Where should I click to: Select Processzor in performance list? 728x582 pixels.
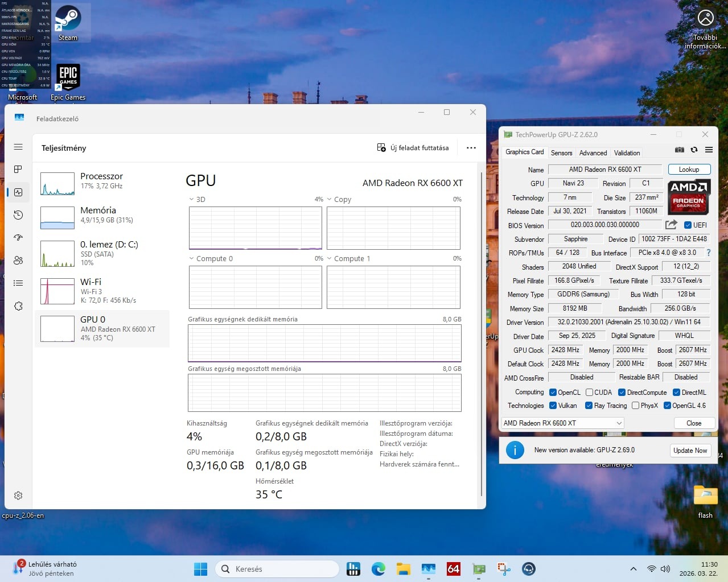[x=102, y=184]
